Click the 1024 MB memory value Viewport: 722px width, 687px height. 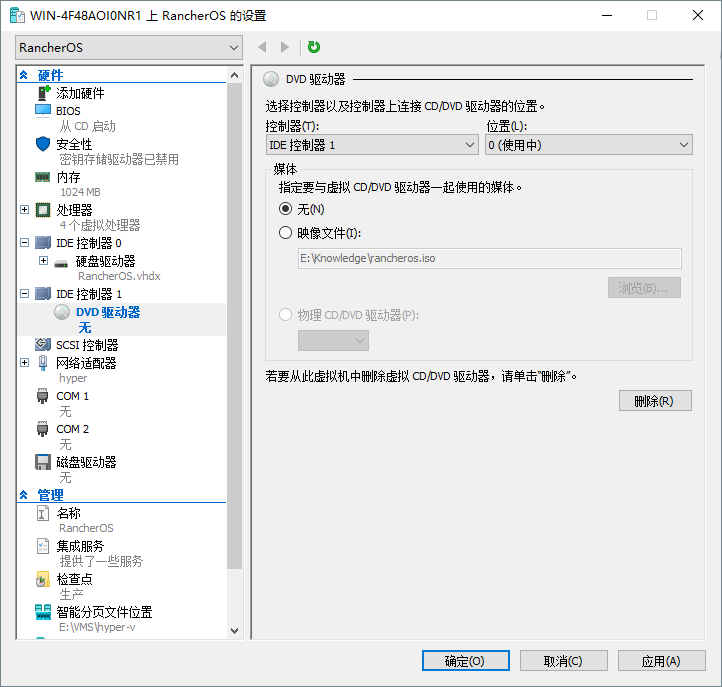tap(80, 192)
